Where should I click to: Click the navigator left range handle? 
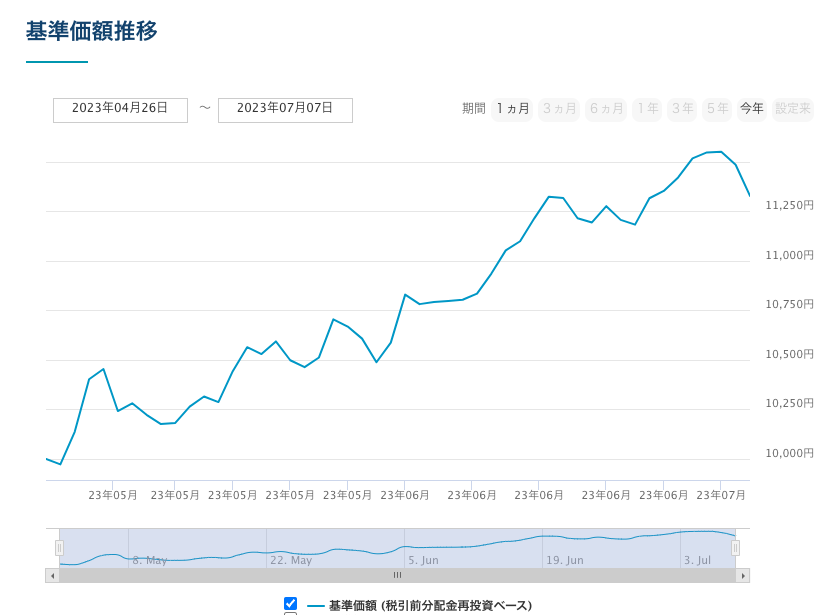coord(59,548)
